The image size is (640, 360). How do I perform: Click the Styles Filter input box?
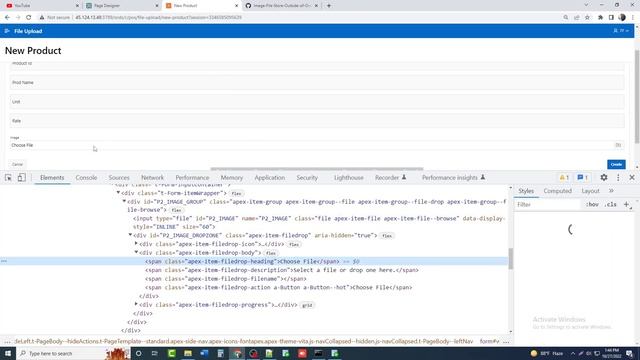coord(548,204)
